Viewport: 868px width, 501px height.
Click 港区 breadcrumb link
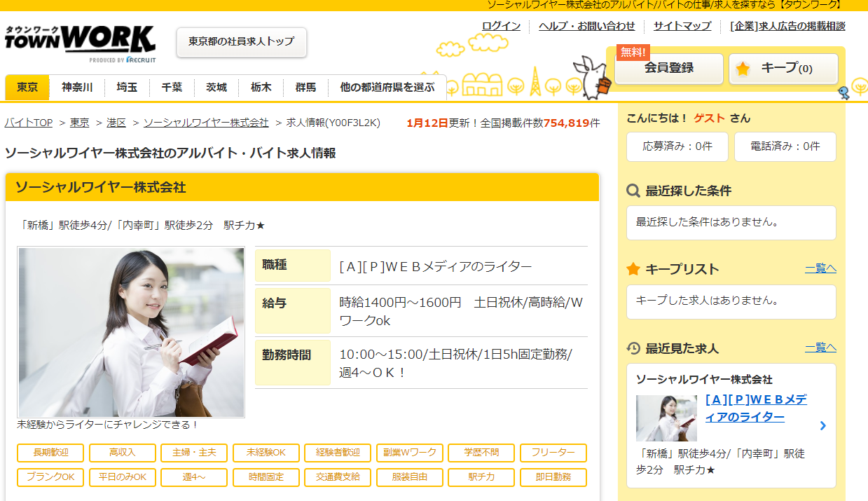point(116,123)
